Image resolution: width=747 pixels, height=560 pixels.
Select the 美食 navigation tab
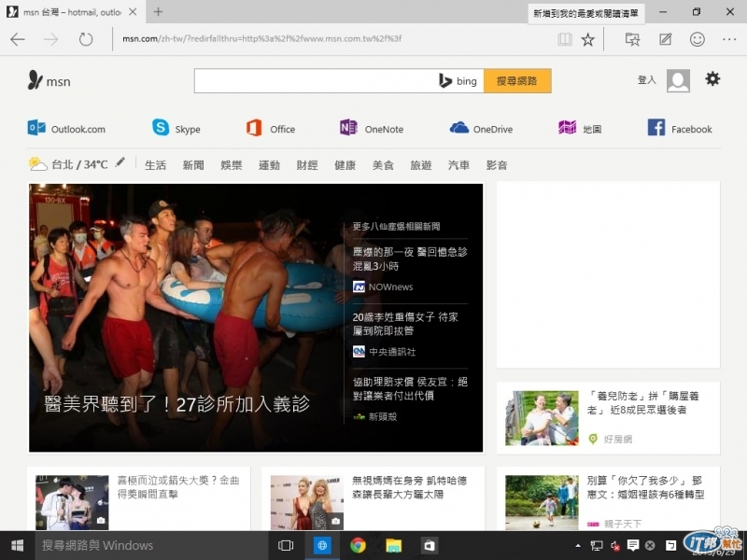pos(383,165)
